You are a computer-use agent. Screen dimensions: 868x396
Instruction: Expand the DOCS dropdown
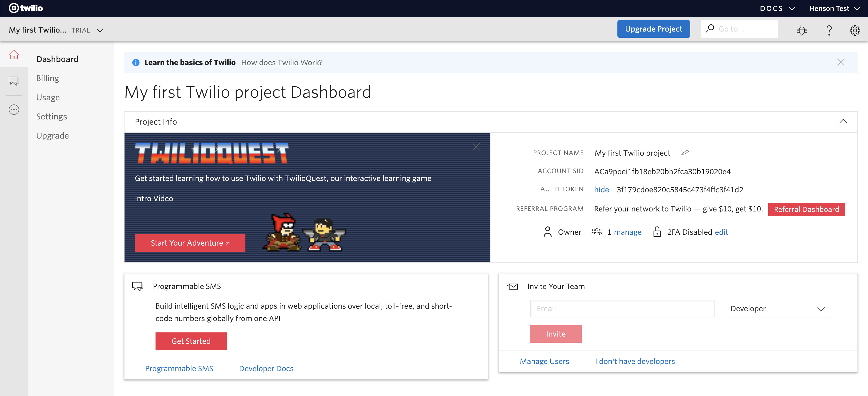tap(778, 9)
